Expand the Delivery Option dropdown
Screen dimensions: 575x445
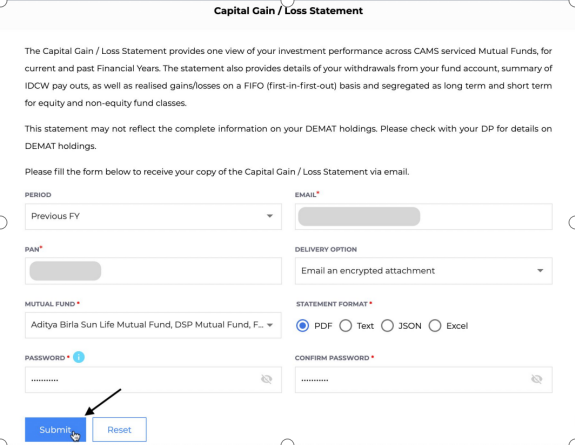pos(424,271)
